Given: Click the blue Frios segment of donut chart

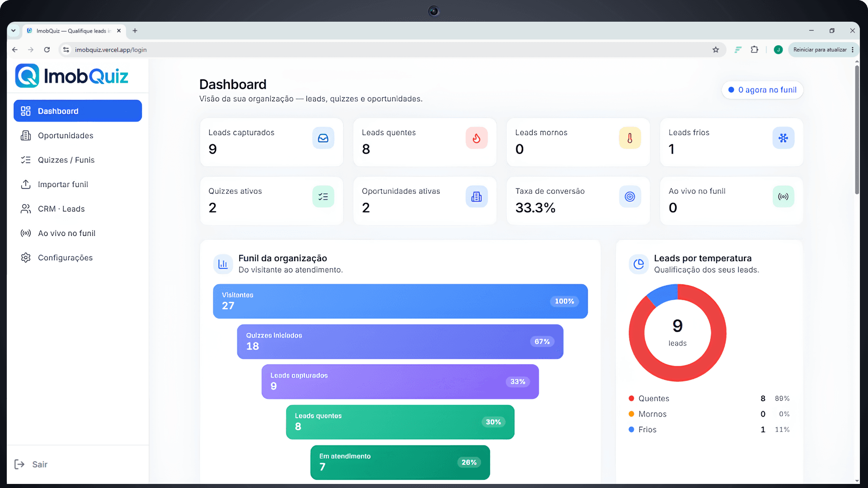Looking at the screenshot, I should [x=664, y=294].
